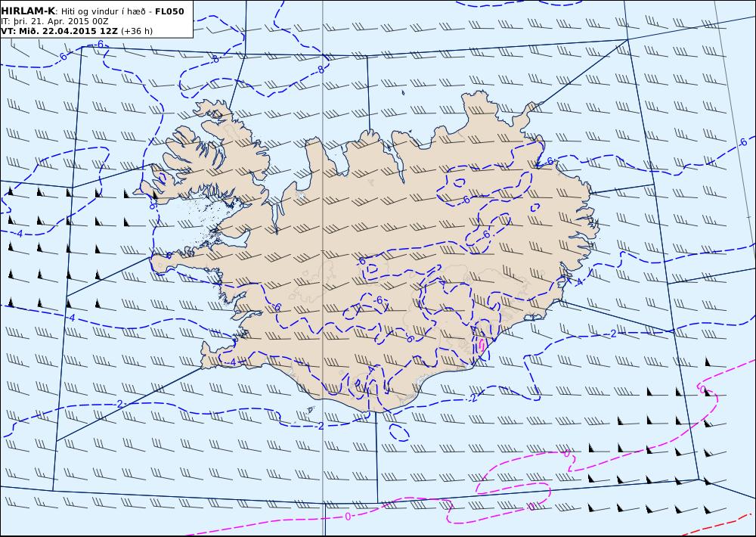756x537 pixels.
Task: Click the tiny Grímsey island north of Iceland
Action: point(403,92)
